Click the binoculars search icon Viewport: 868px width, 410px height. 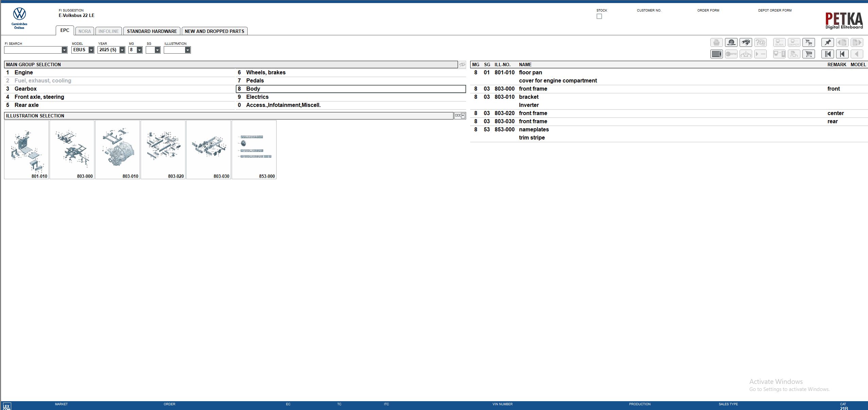[x=746, y=42]
